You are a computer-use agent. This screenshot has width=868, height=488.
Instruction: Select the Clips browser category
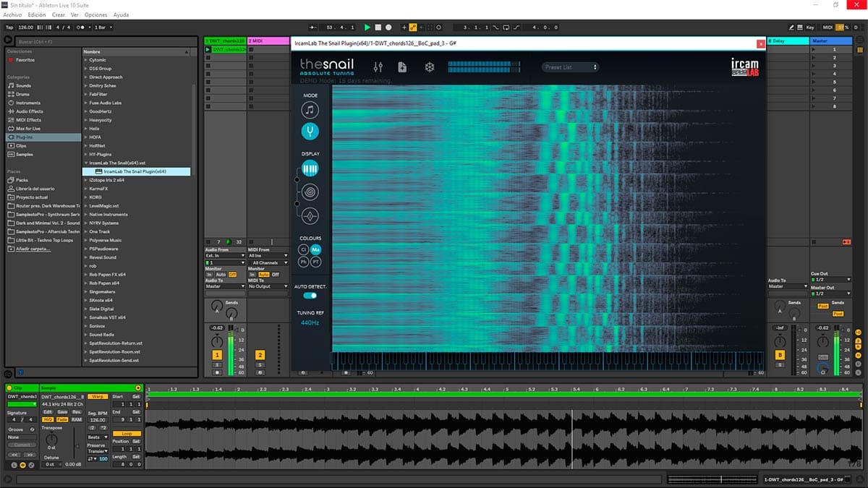pos(20,145)
